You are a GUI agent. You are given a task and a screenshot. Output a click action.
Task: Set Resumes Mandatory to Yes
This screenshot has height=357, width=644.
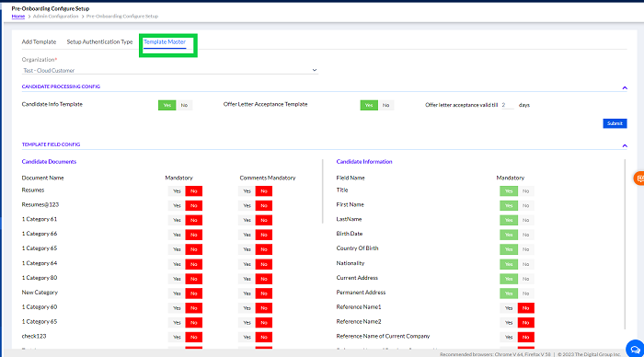click(x=177, y=191)
